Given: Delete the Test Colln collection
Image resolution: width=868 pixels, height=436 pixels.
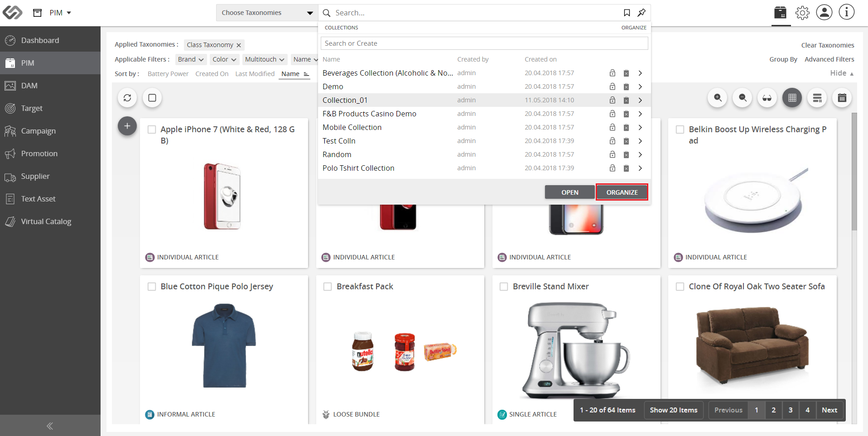Looking at the screenshot, I should 626,141.
